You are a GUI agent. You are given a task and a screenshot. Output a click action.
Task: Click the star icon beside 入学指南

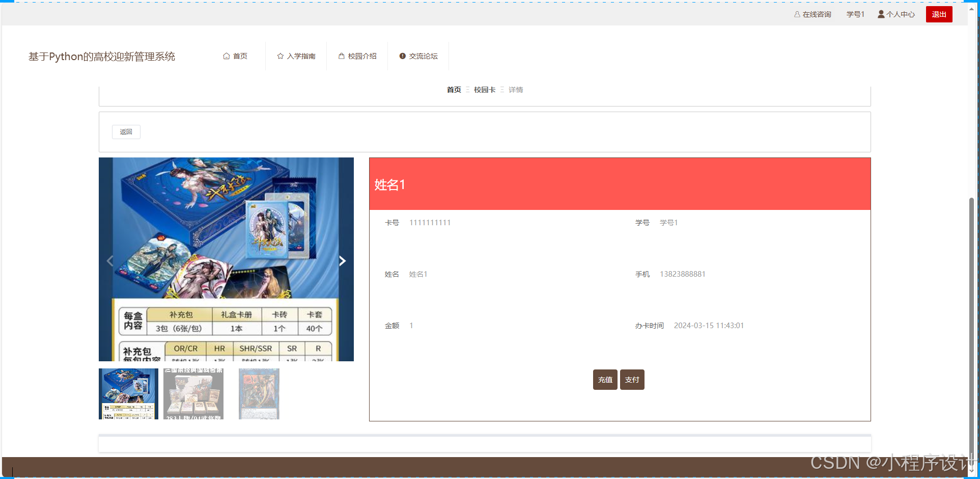pyautogui.click(x=280, y=56)
